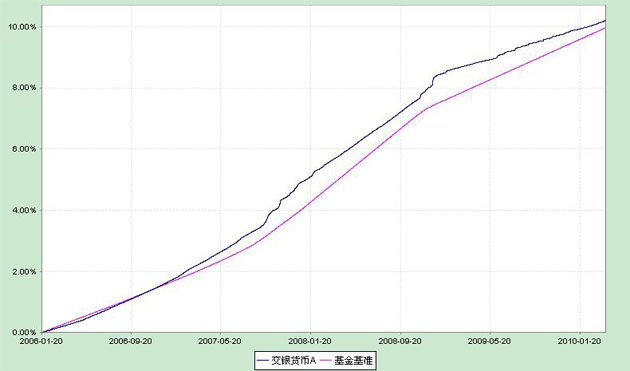Select the magenta legend line swatch
This screenshot has height=371, width=630.
click(326, 361)
